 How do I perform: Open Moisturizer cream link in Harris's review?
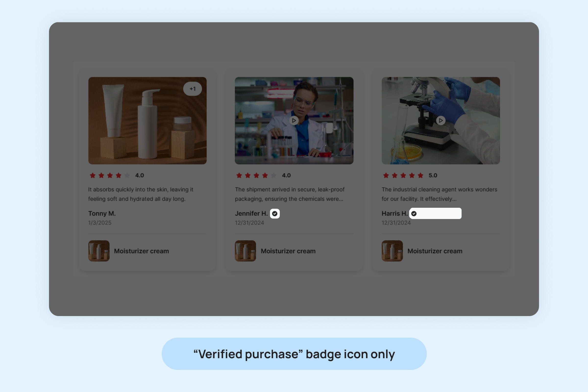[435, 251]
